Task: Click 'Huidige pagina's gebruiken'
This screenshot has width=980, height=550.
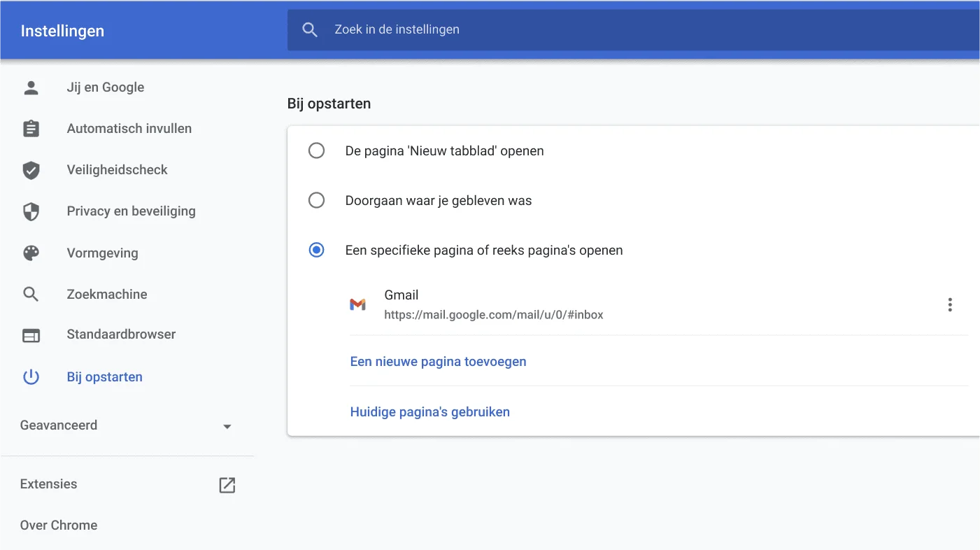Action: [x=429, y=411]
